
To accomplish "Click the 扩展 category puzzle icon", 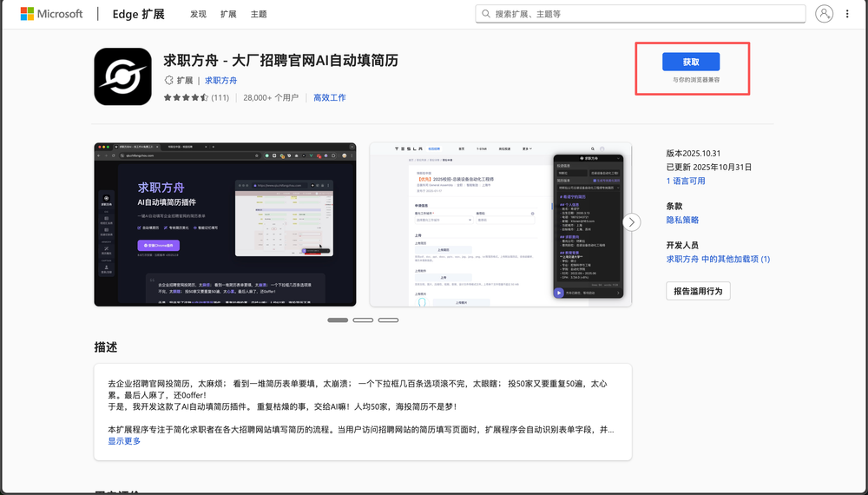I will click(x=169, y=80).
